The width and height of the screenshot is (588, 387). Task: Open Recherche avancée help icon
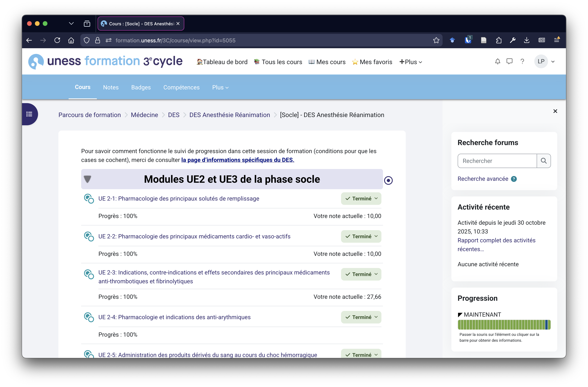(x=514, y=179)
